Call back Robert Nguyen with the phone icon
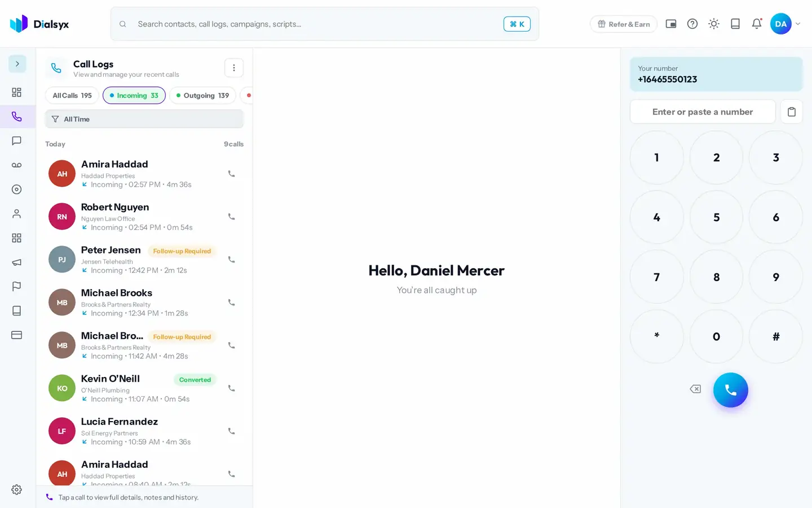812x508 pixels. coord(231,217)
